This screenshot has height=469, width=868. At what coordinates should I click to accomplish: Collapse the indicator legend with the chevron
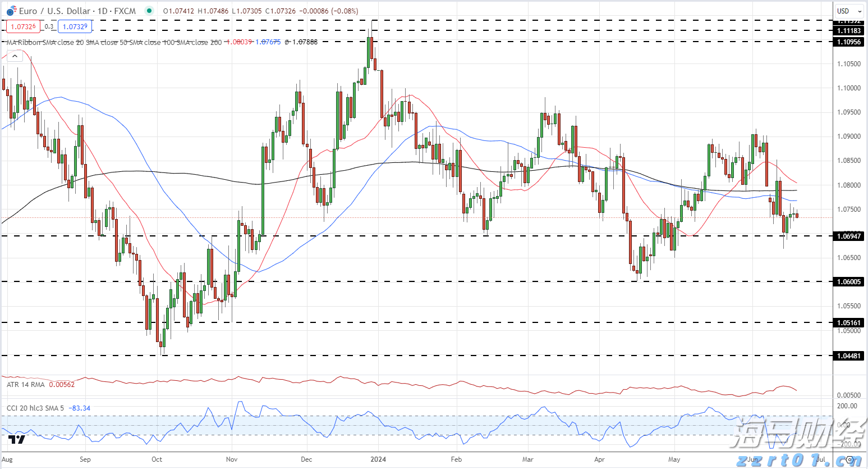[x=15, y=56]
